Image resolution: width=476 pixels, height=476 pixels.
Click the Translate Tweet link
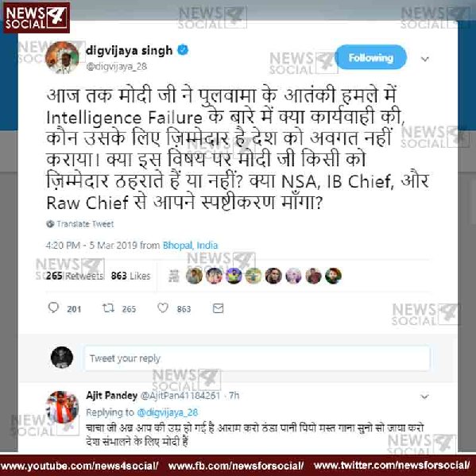85,224
